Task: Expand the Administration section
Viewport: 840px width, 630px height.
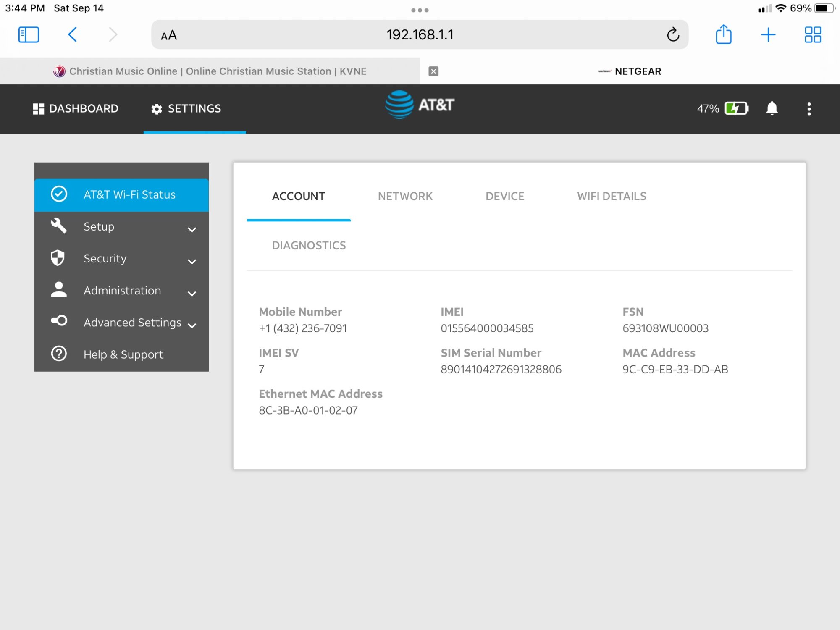Action: tap(192, 293)
